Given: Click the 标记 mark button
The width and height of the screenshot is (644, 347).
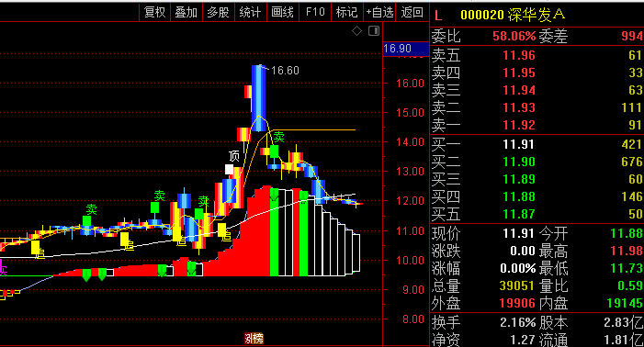Looking at the screenshot, I should click(x=347, y=12).
